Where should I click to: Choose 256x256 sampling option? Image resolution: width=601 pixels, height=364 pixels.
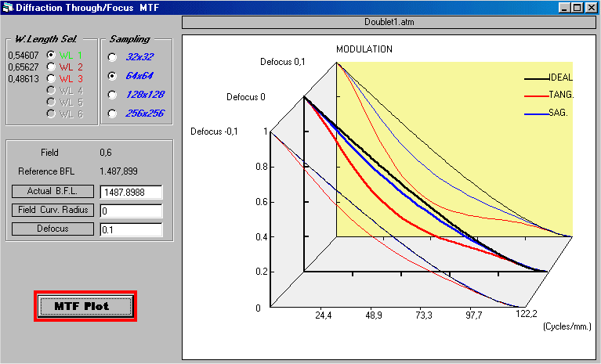pos(112,114)
